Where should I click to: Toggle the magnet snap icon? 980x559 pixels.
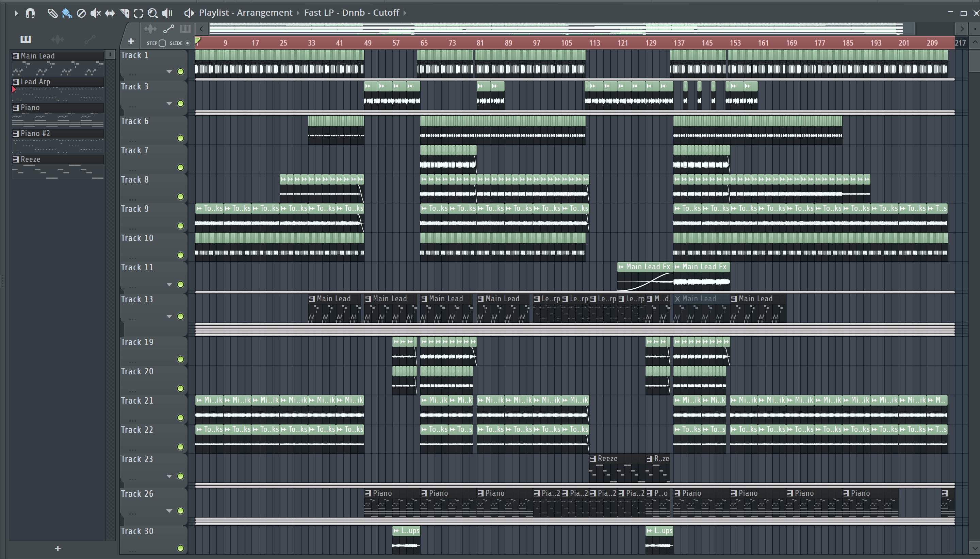30,13
